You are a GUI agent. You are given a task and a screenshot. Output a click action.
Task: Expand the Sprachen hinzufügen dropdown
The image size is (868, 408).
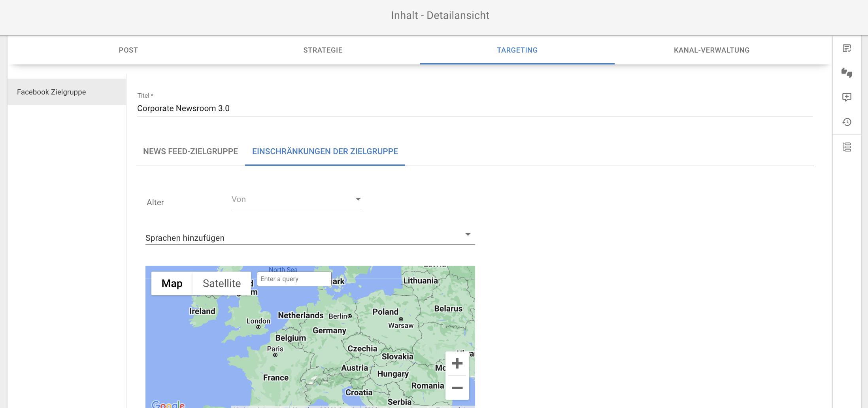tap(310, 238)
